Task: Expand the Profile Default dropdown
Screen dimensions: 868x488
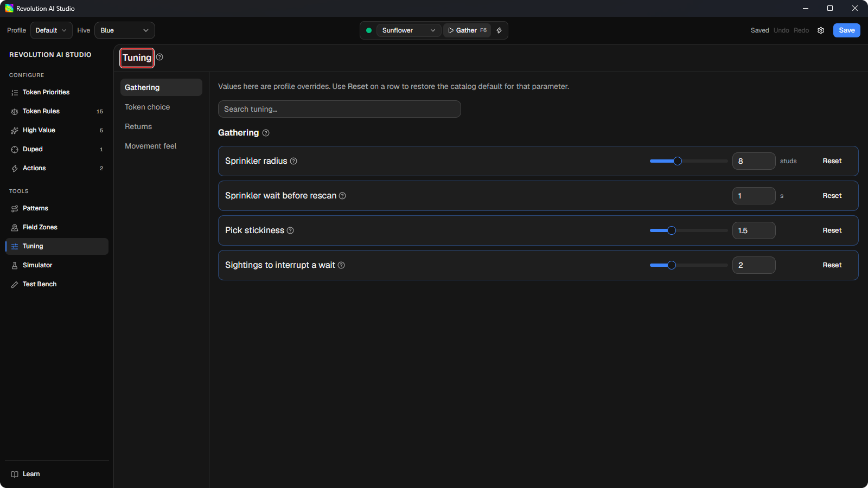Action: pos(52,30)
